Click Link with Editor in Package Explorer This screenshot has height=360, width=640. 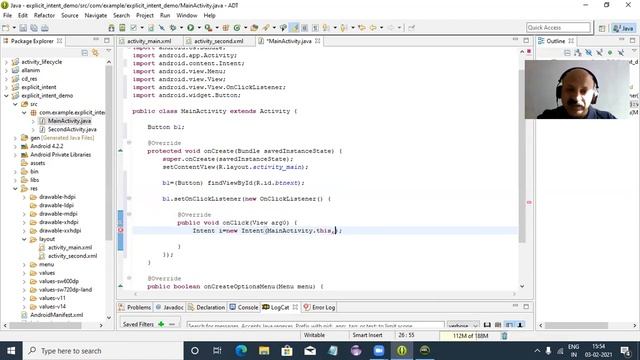[x=95, y=53]
